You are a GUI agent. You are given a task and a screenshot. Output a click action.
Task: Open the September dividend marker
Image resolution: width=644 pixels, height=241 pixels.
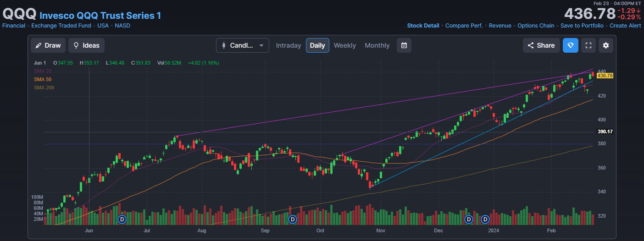coord(293,219)
